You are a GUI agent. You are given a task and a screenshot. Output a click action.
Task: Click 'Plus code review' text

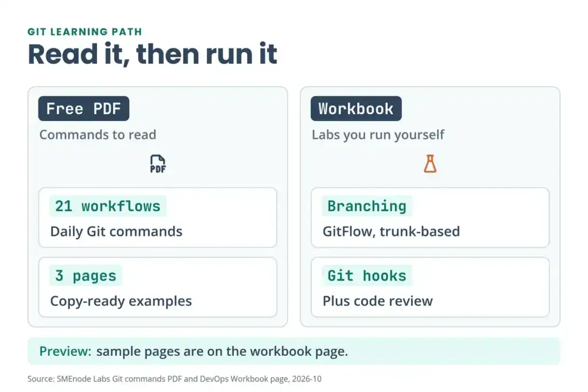coord(378,301)
